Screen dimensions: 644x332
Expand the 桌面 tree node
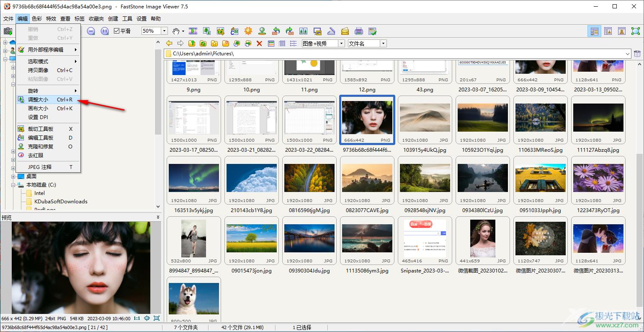(13, 176)
